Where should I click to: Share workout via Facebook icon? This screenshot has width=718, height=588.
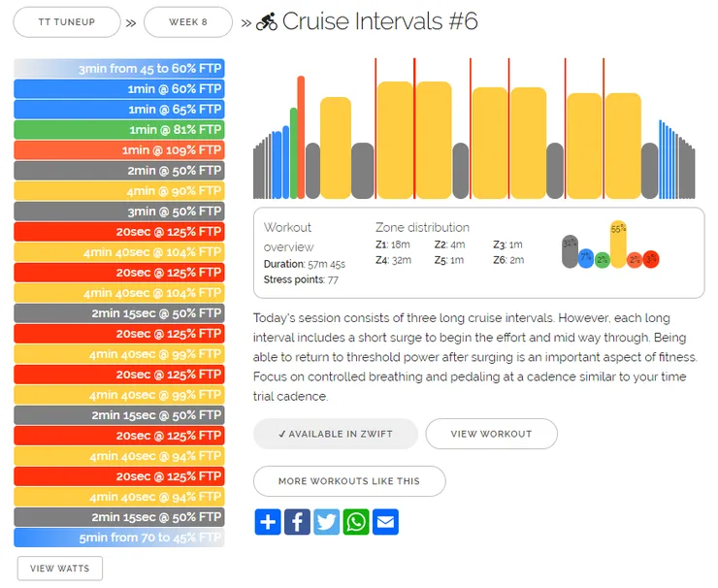click(x=297, y=522)
